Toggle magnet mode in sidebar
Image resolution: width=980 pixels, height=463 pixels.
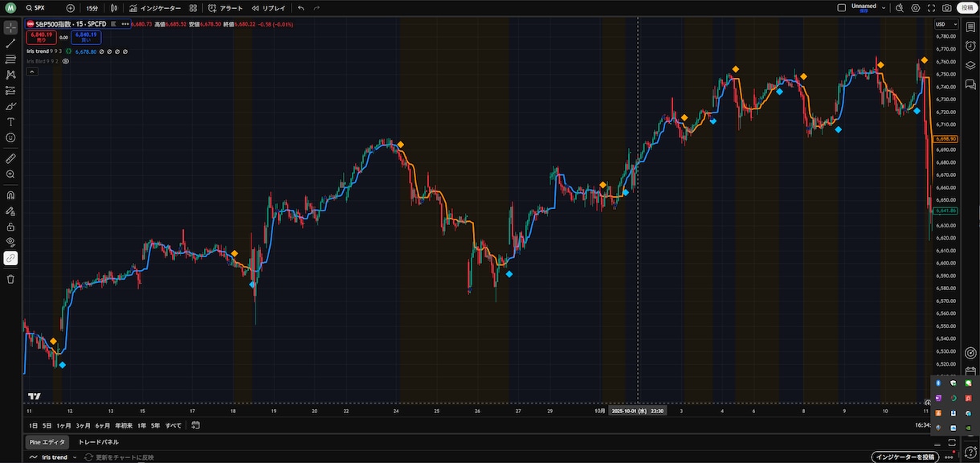coord(10,195)
